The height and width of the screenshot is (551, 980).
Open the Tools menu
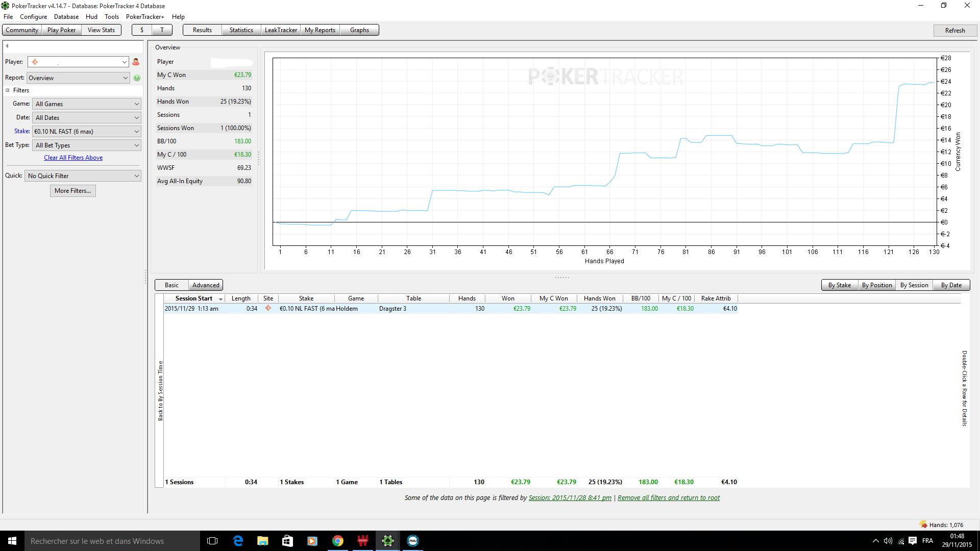[112, 17]
